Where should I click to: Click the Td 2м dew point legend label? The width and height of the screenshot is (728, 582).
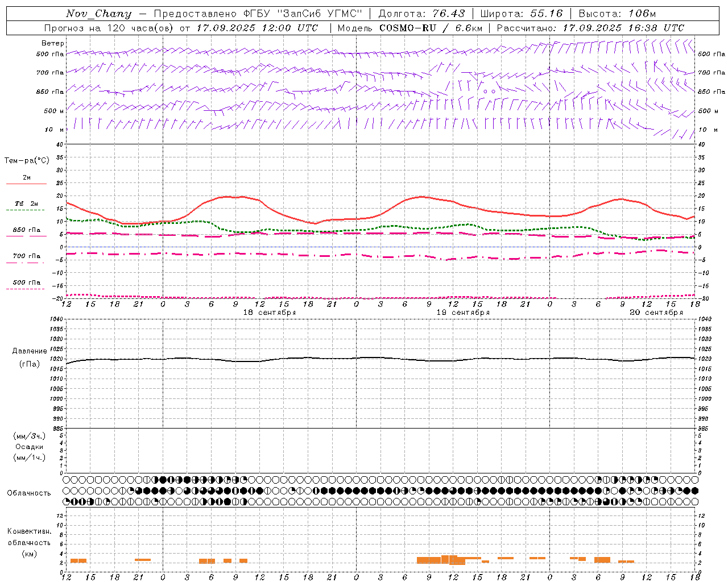[x=26, y=203]
